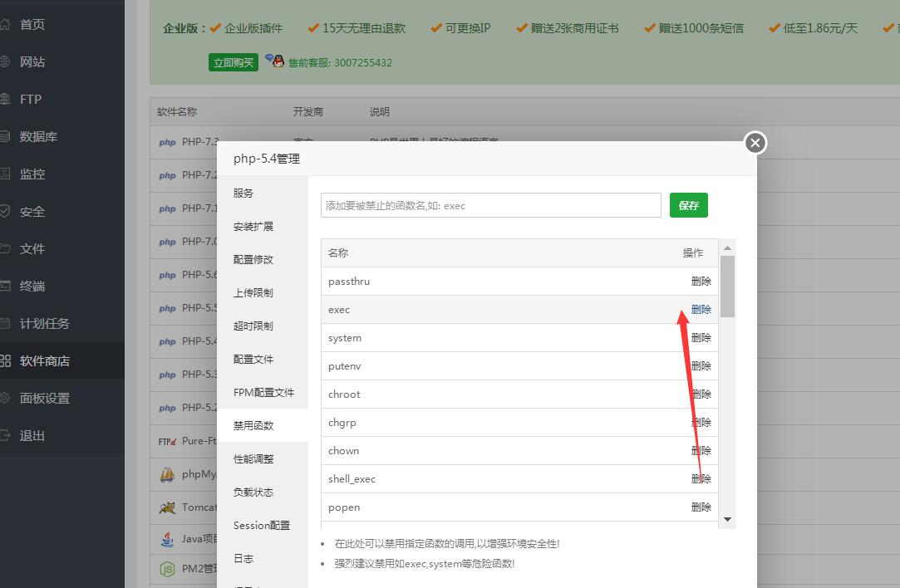Click the 立即购买 buy button
This screenshot has width=900, height=588.
coord(234,62)
